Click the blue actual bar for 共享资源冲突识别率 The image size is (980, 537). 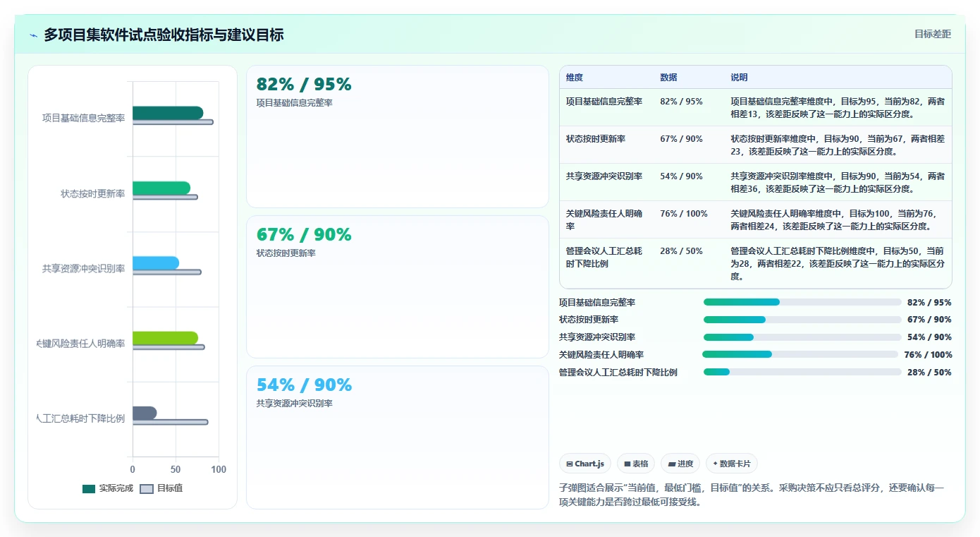click(156, 263)
